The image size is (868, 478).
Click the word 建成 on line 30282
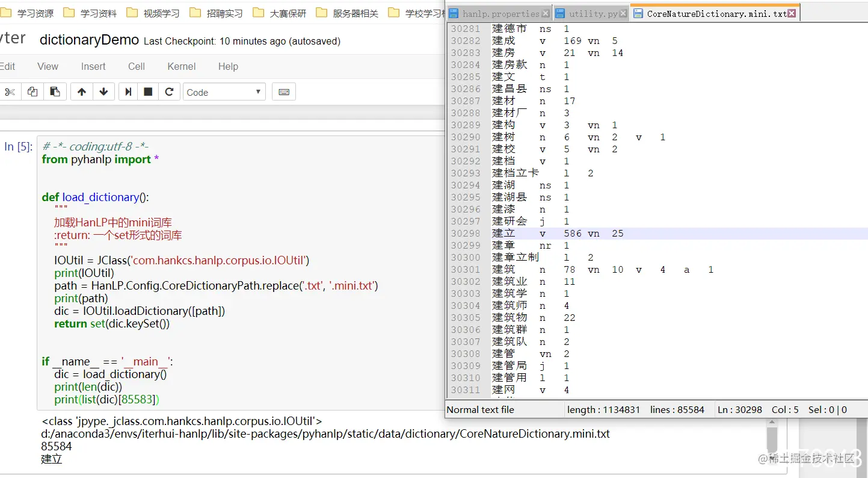pos(503,41)
